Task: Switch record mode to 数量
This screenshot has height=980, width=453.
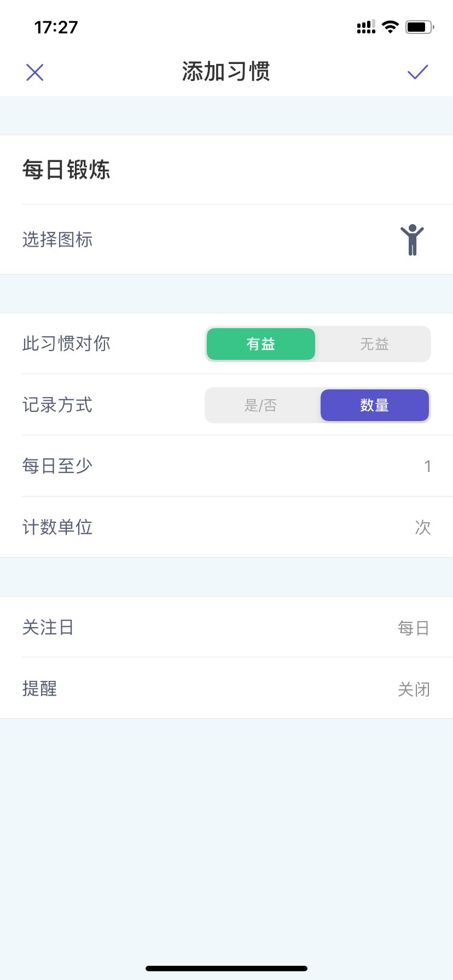Action: pyautogui.click(x=375, y=405)
